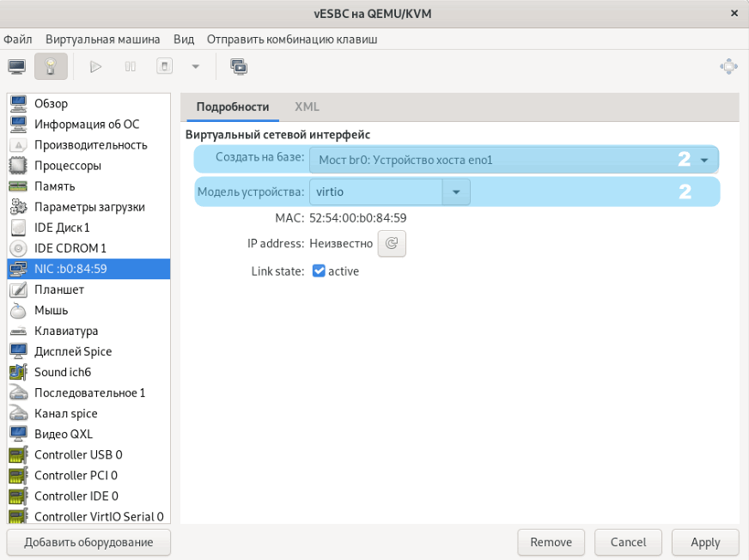Open Процессоры settings
This screenshot has height=560, width=749.
point(88,165)
